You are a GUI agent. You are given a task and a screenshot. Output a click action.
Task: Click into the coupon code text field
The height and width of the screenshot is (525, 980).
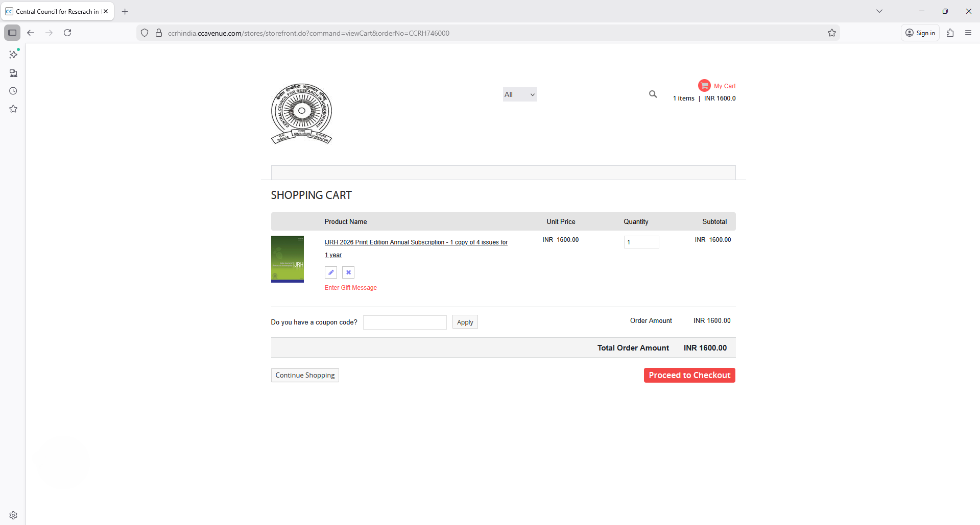click(x=404, y=322)
